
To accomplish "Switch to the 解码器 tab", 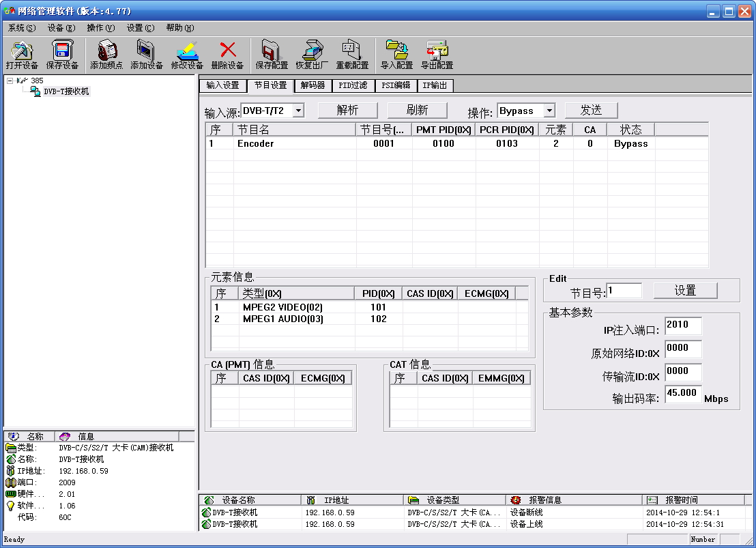I will pos(313,85).
